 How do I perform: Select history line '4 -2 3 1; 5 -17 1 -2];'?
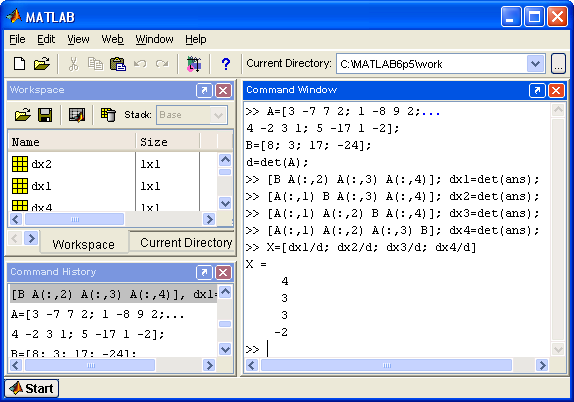[x=87, y=334]
